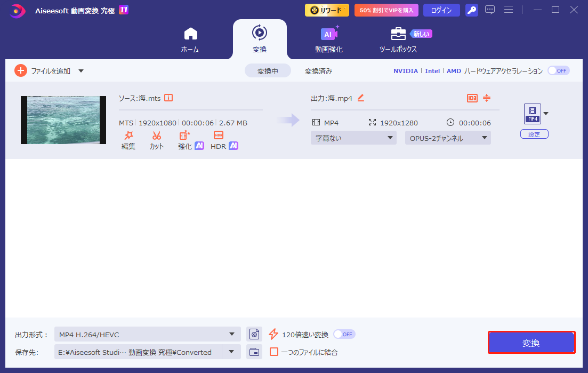Turn on 120倍速い変換 switch

coord(344,334)
